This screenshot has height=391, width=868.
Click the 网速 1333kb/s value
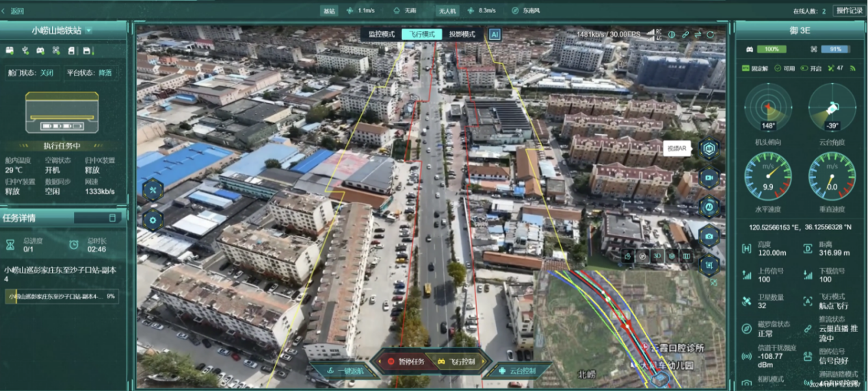click(x=101, y=191)
